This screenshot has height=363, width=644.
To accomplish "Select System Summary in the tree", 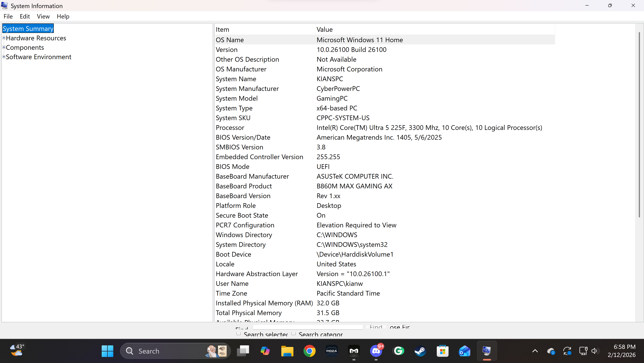I will [x=28, y=29].
